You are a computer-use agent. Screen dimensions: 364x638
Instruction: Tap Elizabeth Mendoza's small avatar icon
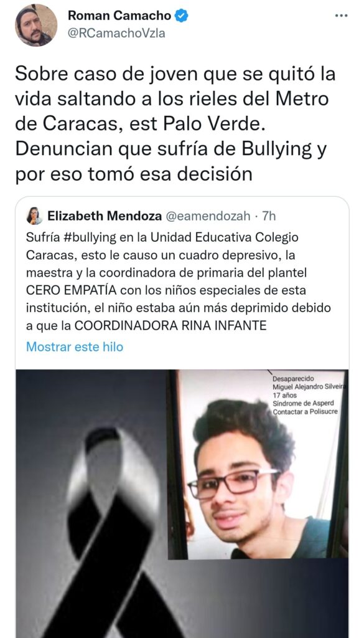tap(34, 216)
